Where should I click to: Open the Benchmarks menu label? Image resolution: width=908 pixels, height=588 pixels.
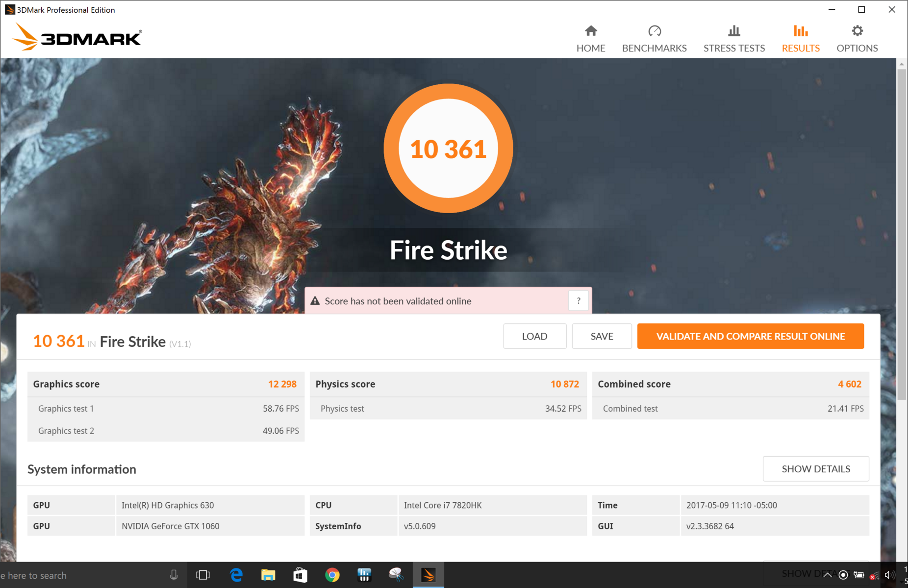pos(655,48)
